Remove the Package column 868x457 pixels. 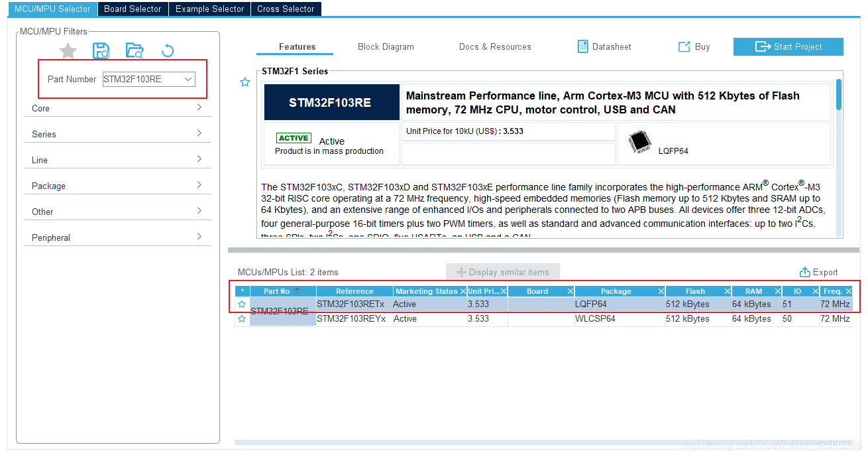coord(661,291)
